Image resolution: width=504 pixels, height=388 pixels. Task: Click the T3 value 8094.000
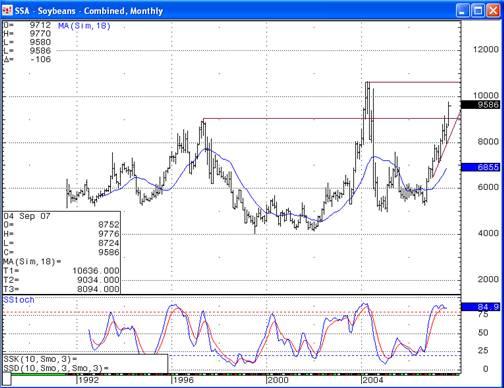pos(98,289)
